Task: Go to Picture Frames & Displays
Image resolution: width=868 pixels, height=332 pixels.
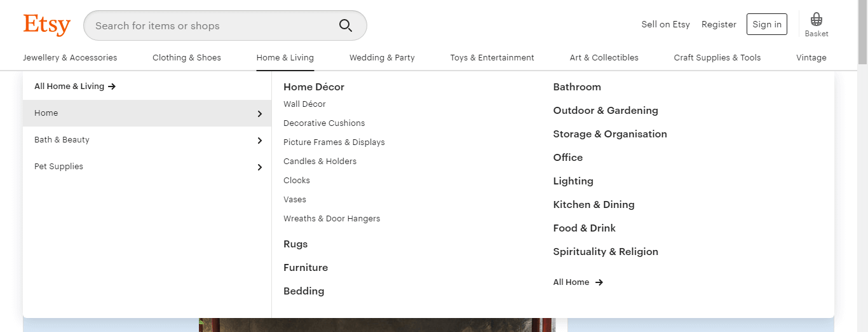Action: (x=334, y=142)
